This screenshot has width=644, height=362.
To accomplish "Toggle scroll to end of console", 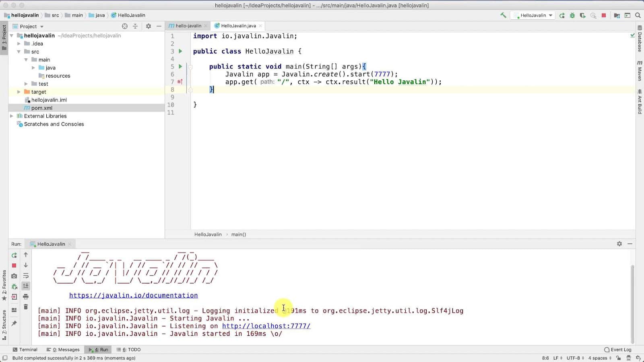I will [26, 286].
